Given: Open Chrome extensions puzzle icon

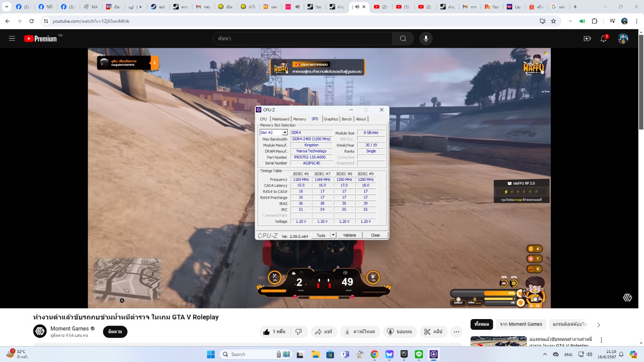Looking at the screenshot, I should pyautogui.click(x=595, y=21).
